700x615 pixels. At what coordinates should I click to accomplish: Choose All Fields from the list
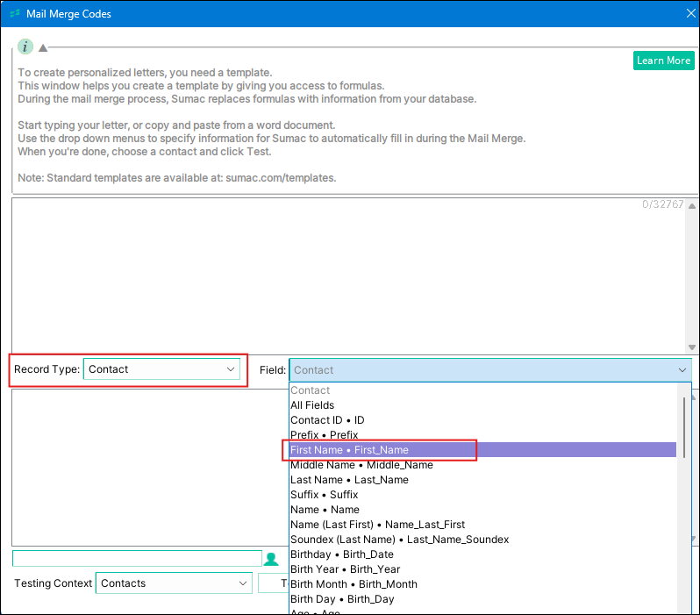(x=312, y=405)
